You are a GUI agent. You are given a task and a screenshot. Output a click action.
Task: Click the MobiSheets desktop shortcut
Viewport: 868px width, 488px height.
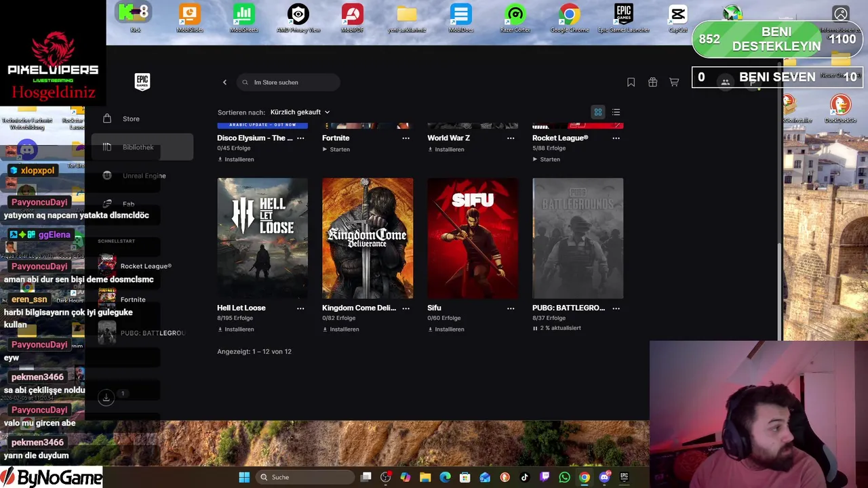coord(243,18)
